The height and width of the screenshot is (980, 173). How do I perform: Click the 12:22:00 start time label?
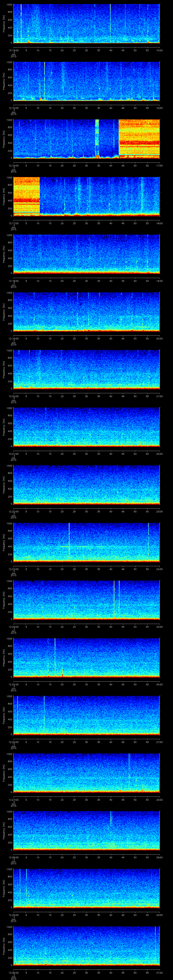pyautogui.click(x=13, y=511)
